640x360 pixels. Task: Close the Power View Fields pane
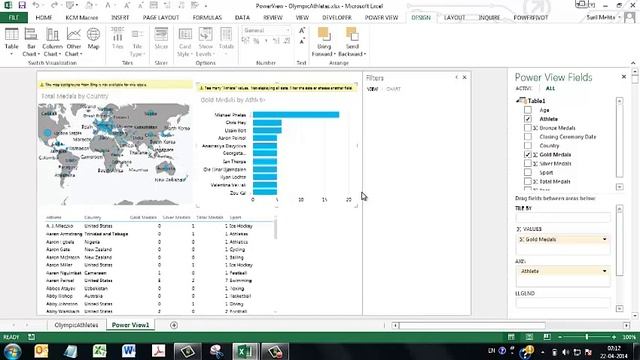[624, 77]
